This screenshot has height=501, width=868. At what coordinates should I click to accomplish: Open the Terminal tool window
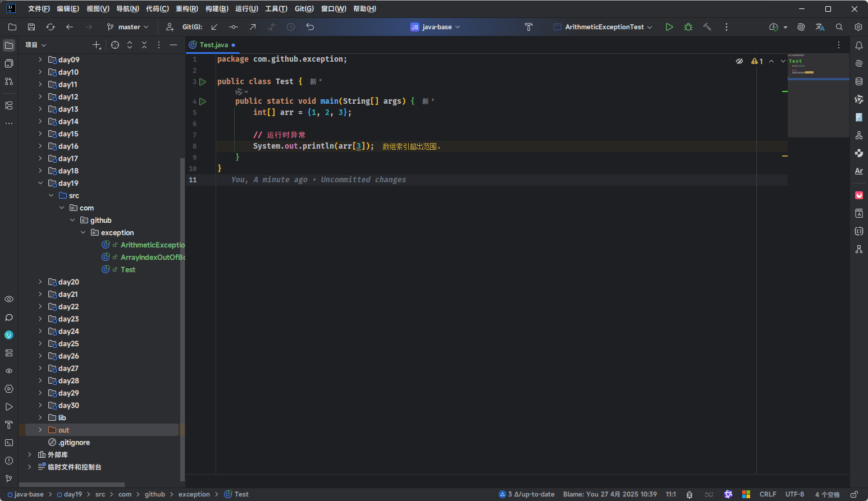(9, 443)
